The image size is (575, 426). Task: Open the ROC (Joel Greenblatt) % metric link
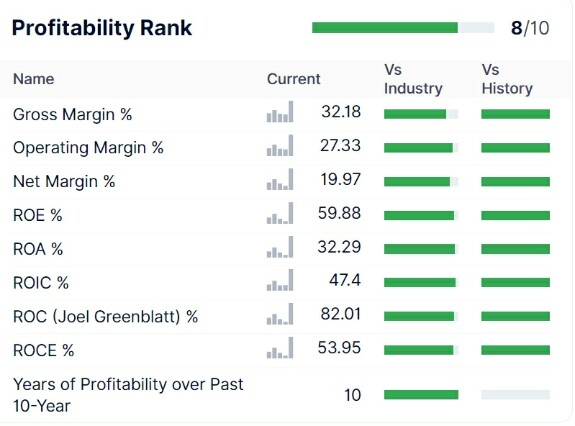point(106,316)
